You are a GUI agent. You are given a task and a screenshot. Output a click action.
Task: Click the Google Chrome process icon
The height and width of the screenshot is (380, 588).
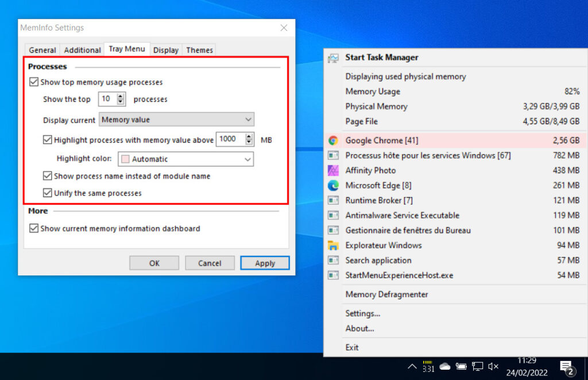(x=333, y=140)
